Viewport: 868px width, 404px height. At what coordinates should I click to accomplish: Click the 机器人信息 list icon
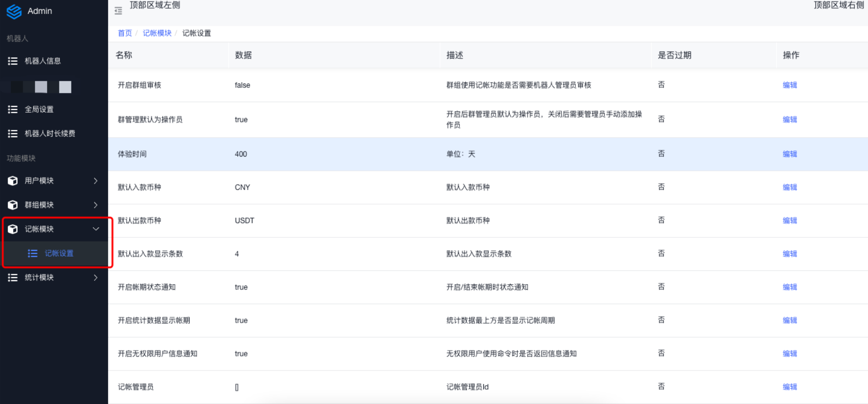13,61
